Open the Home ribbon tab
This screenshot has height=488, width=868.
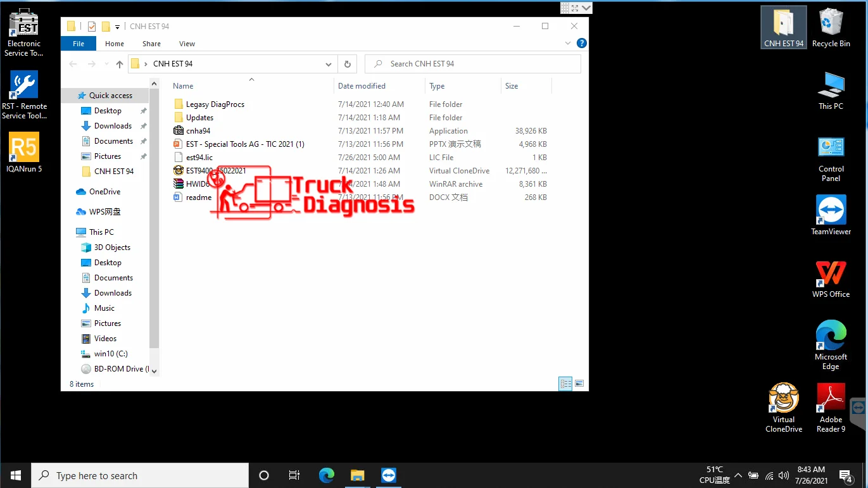(x=115, y=44)
